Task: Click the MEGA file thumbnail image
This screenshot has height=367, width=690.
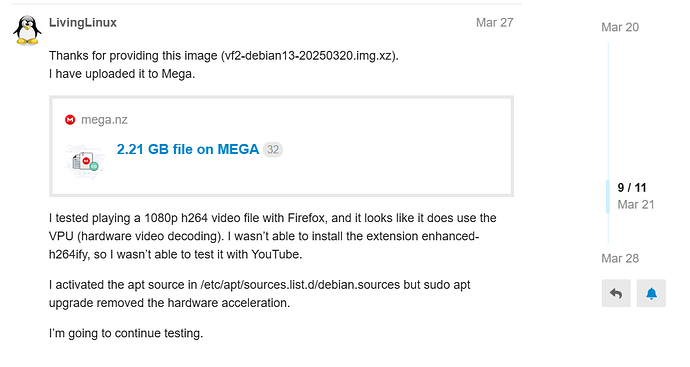Action: pyautogui.click(x=85, y=161)
